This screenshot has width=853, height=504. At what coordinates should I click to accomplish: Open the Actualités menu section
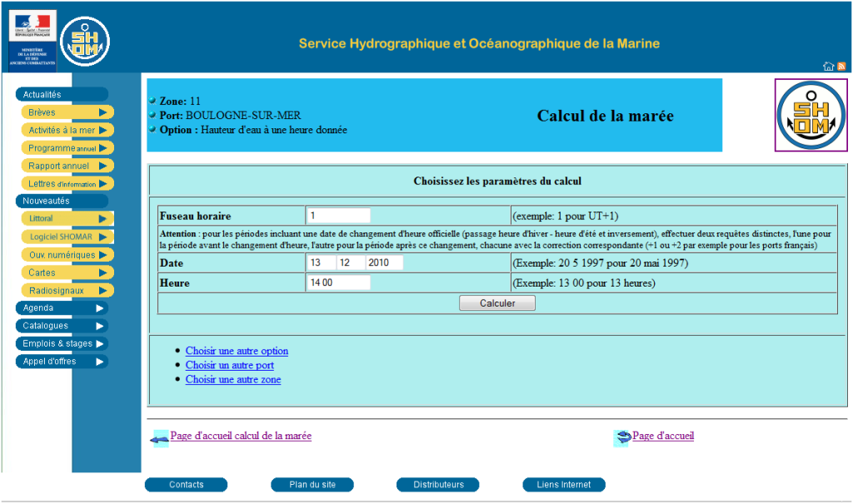pos(62,95)
